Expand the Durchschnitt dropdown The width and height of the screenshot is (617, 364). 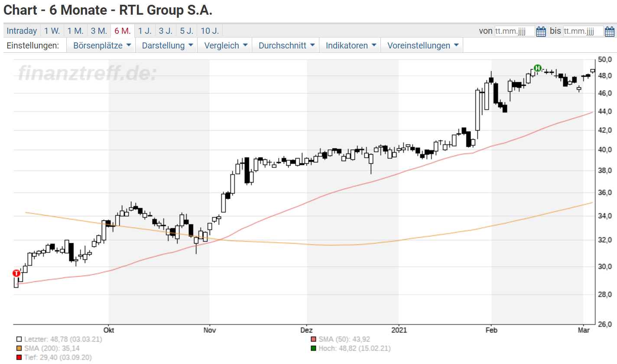pyautogui.click(x=286, y=45)
